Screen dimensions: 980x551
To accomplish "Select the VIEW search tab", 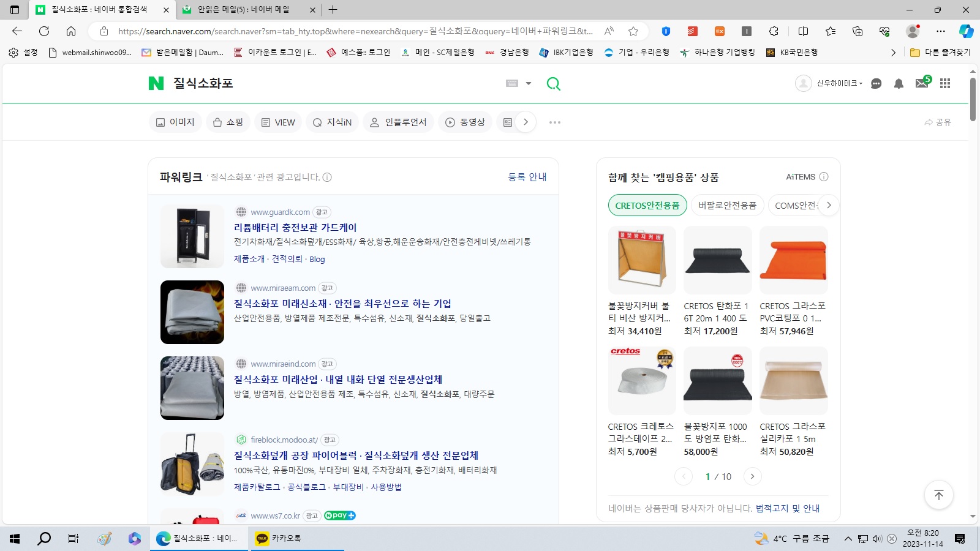I will (278, 122).
